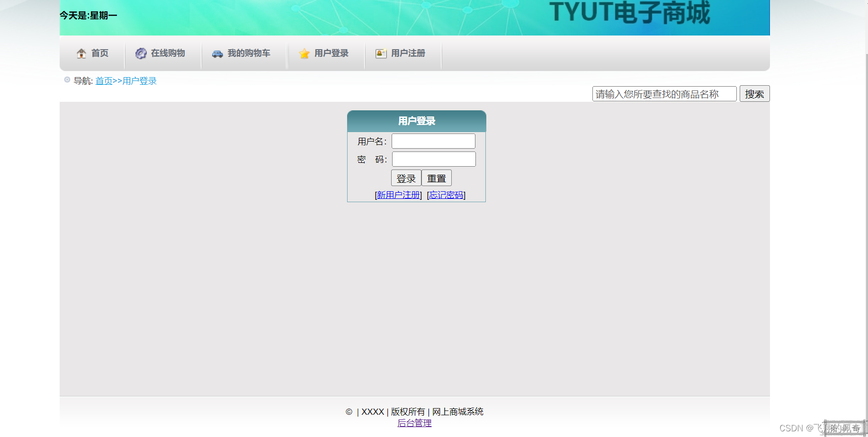Switch to the 我的购物车 tab

coord(249,54)
